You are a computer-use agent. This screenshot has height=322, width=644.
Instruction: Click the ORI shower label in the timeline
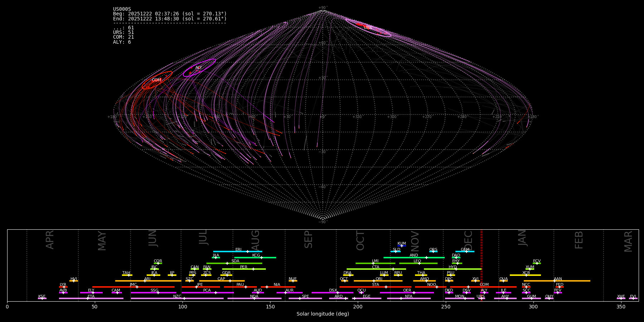(379, 279)
